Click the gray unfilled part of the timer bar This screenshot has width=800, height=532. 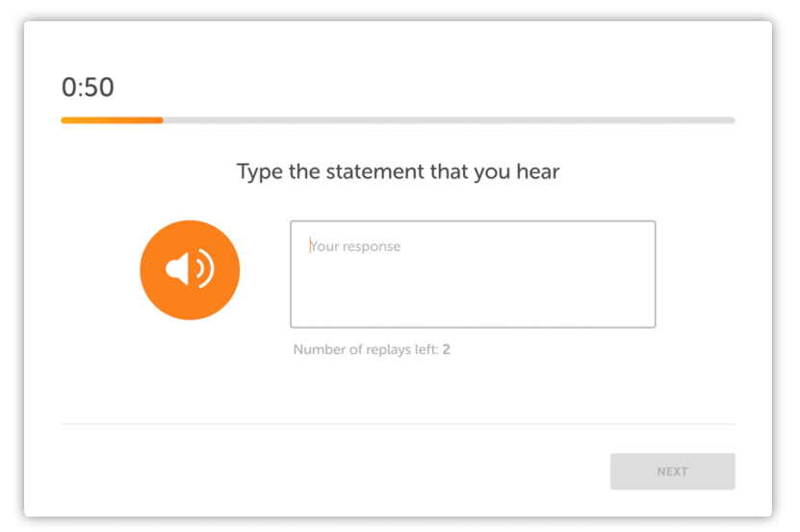click(x=449, y=120)
